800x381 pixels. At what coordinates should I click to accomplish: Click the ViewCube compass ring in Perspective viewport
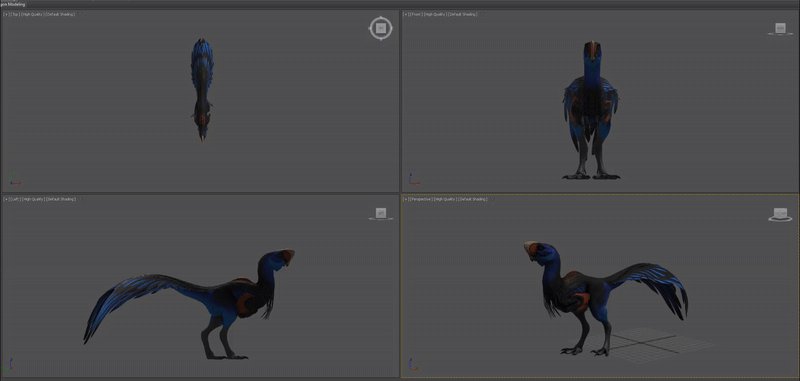point(780,218)
